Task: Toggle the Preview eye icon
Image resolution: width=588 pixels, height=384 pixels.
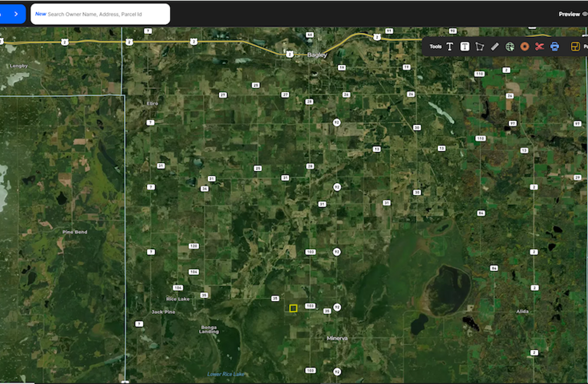Action: [585, 14]
